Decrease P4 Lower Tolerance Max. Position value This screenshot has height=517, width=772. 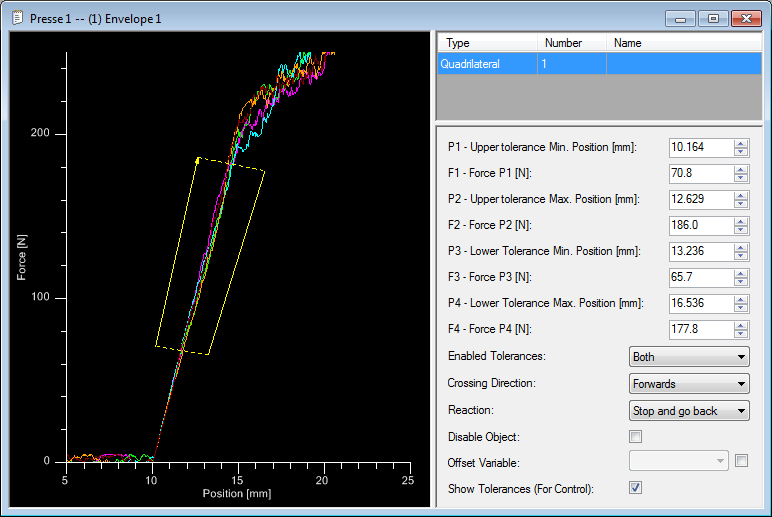point(740,308)
